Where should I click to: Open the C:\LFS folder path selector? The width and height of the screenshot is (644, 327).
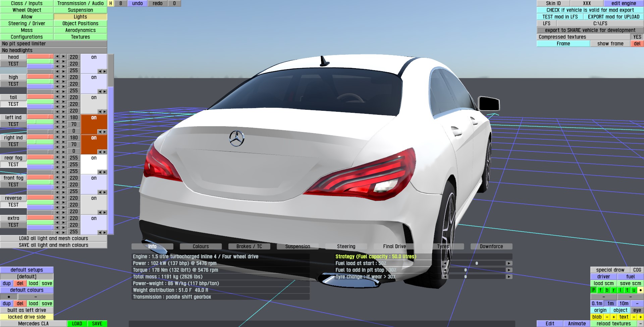click(600, 24)
